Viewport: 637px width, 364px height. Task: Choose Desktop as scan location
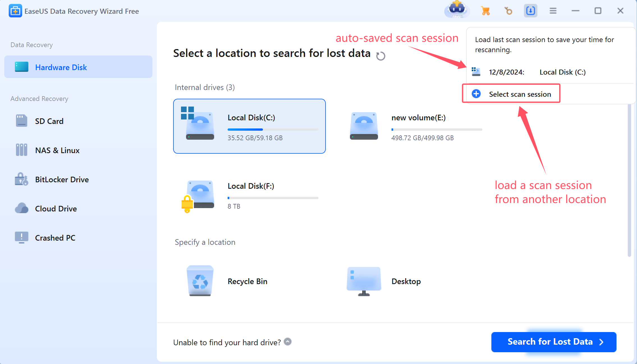click(413, 281)
